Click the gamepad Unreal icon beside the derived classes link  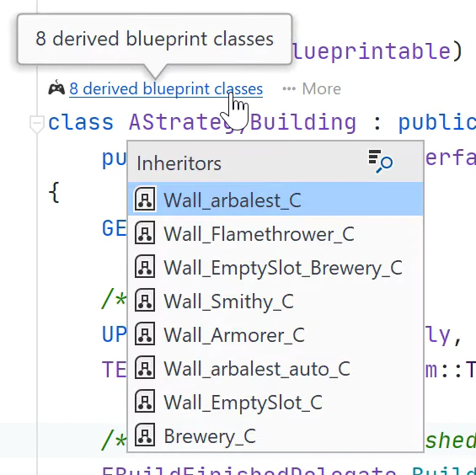click(x=56, y=88)
